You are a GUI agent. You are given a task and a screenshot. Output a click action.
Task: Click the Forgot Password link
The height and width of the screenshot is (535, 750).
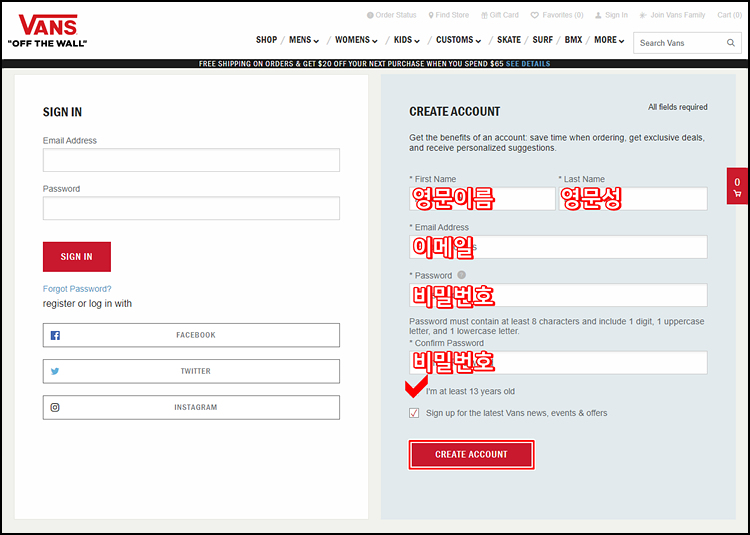tap(77, 289)
